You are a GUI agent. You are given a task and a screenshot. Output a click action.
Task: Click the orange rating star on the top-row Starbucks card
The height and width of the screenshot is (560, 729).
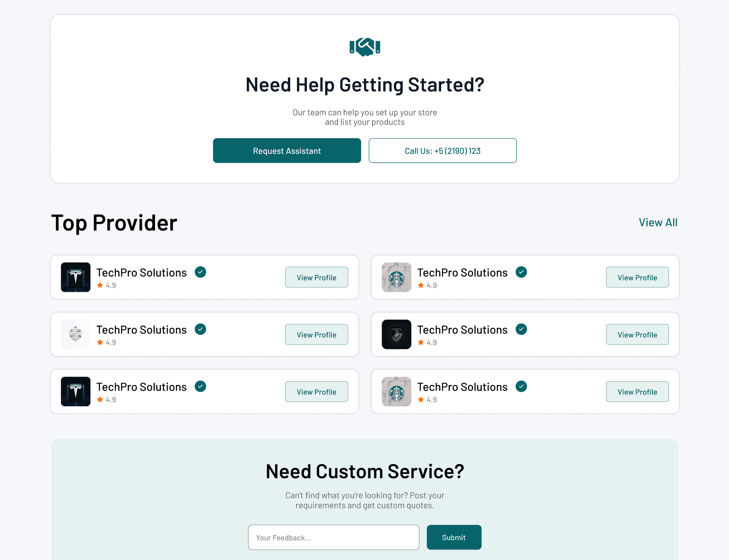[421, 285]
